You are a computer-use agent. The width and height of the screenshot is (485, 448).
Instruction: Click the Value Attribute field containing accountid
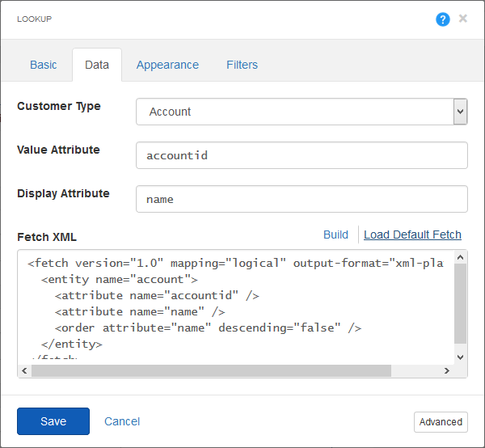(x=302, y=155)
